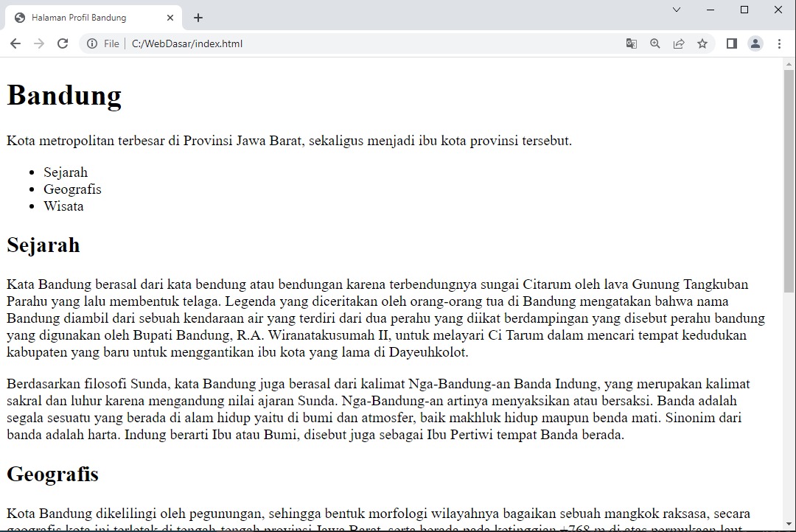
Task: Click the Sejarah list item
Action: [x=66, y=172]
